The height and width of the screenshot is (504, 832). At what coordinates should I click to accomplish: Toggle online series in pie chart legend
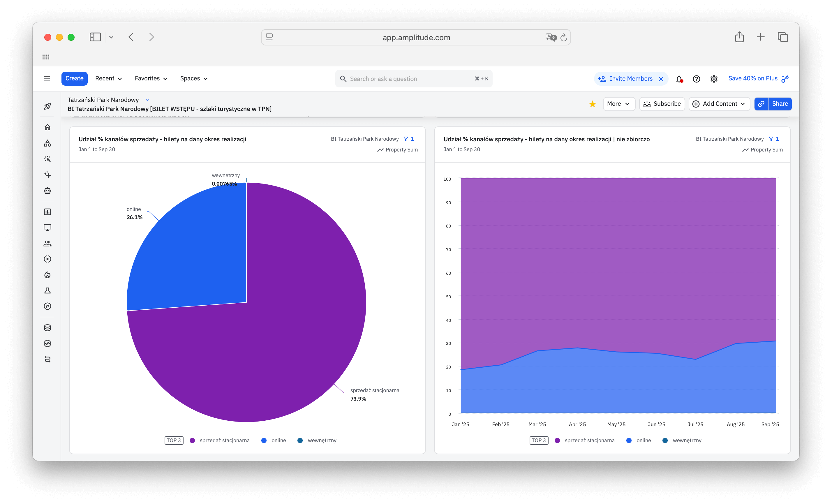pos(274,440)
